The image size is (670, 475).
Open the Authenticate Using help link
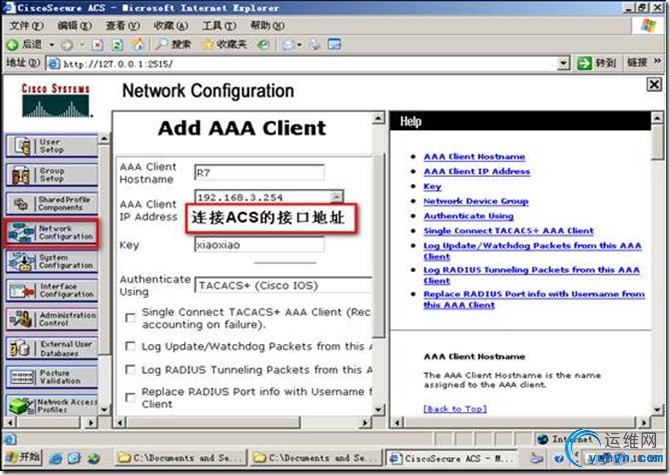pos(469,216)
